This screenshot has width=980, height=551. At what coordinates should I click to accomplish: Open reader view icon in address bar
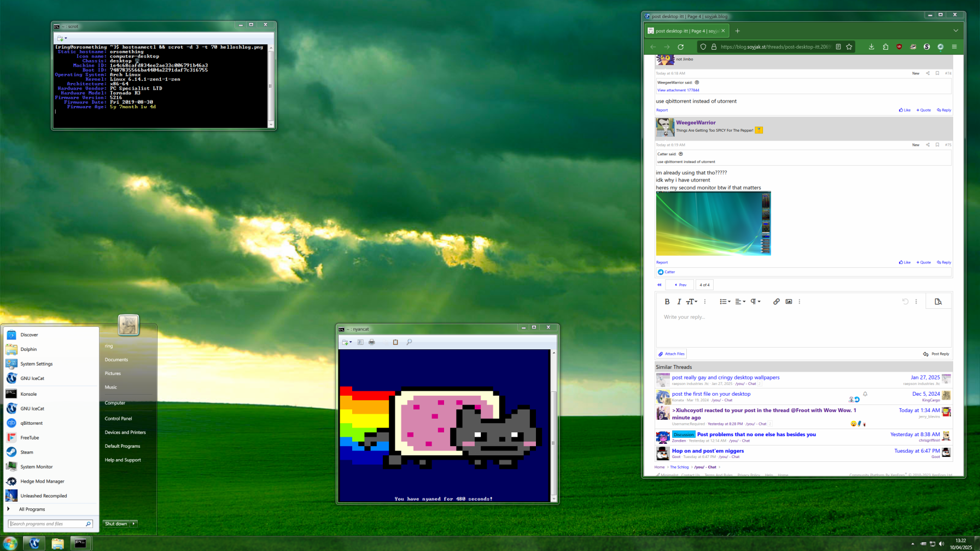838,47
